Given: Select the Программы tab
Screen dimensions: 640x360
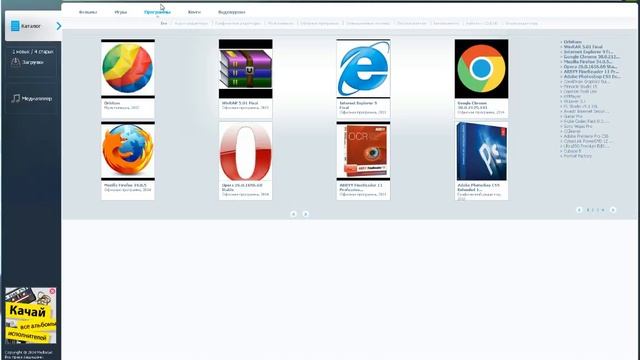Looking at the screenshot, I should pos(157,12).
